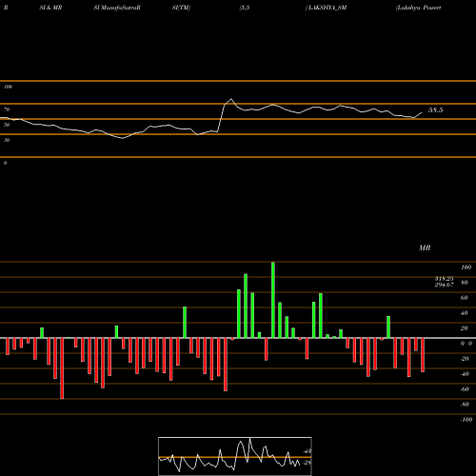Click the MR axis label -100
This screenshot has height=476, width=476.
pyautogui.click(x=466, y=420)
